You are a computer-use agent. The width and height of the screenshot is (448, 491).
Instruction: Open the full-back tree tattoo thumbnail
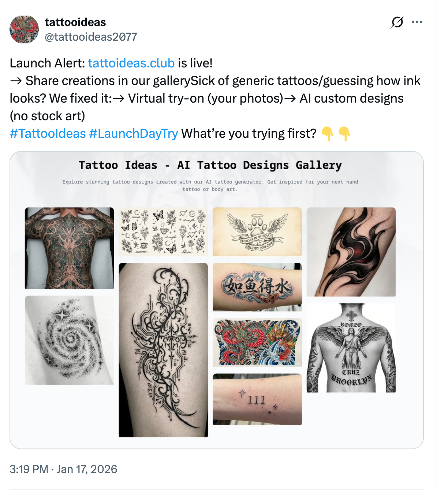(x=70, y=247)
